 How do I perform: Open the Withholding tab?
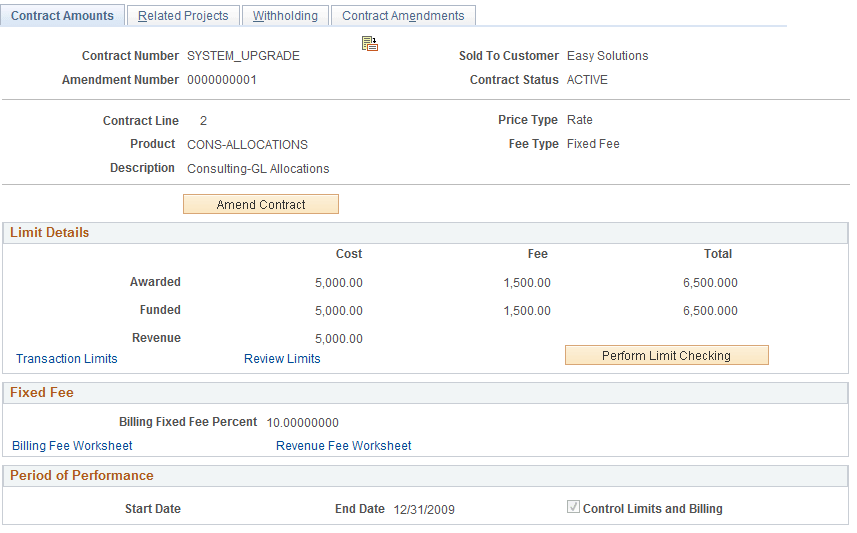tap(285, 16)
